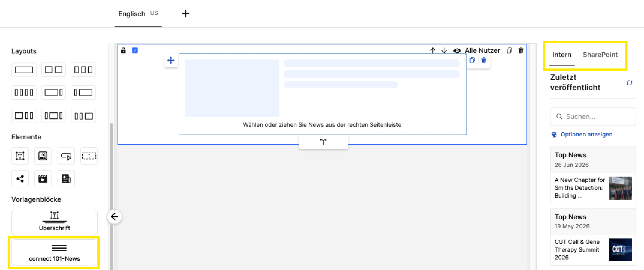This screenshot has height=270, width=644.
Task: Insert the Überschrift template block
Action: pyautogui.click(x=55, y=223)
